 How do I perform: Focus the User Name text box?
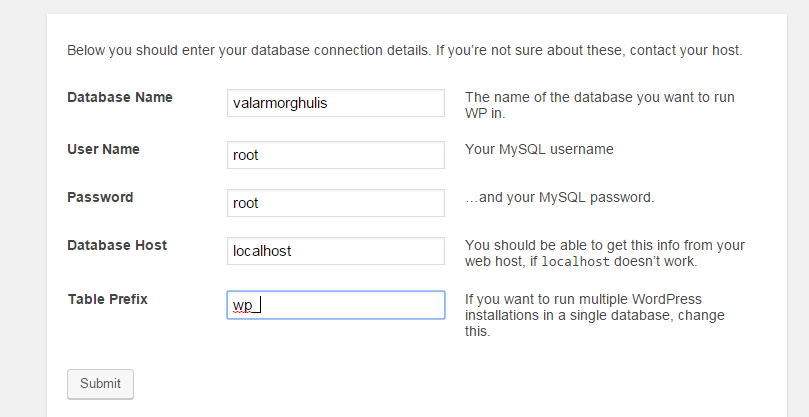point(336,155)
